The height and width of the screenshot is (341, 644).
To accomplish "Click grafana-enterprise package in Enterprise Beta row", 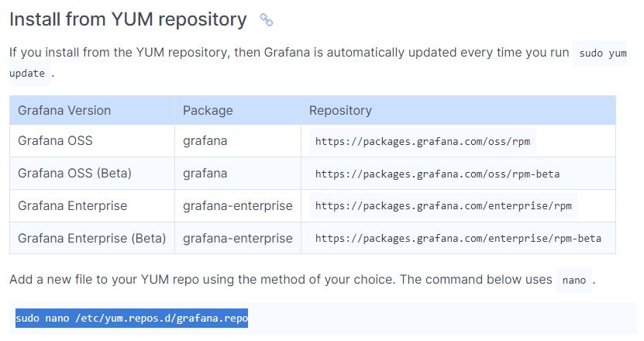I will [238, 238].
